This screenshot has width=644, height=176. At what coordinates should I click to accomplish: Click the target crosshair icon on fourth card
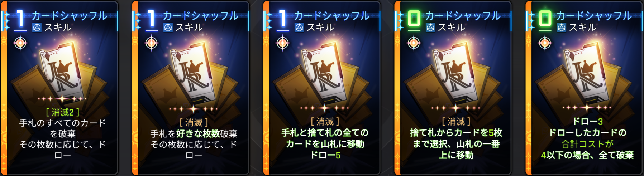point(414,43)
